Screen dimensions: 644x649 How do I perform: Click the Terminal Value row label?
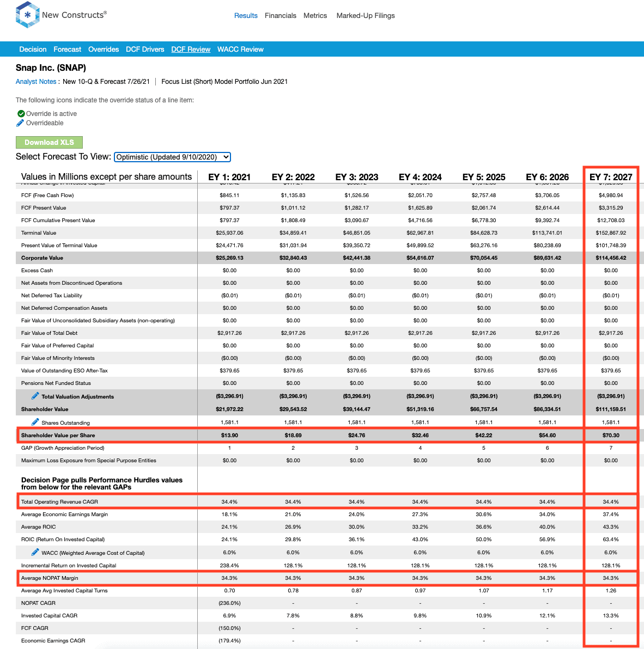point(39,233)
